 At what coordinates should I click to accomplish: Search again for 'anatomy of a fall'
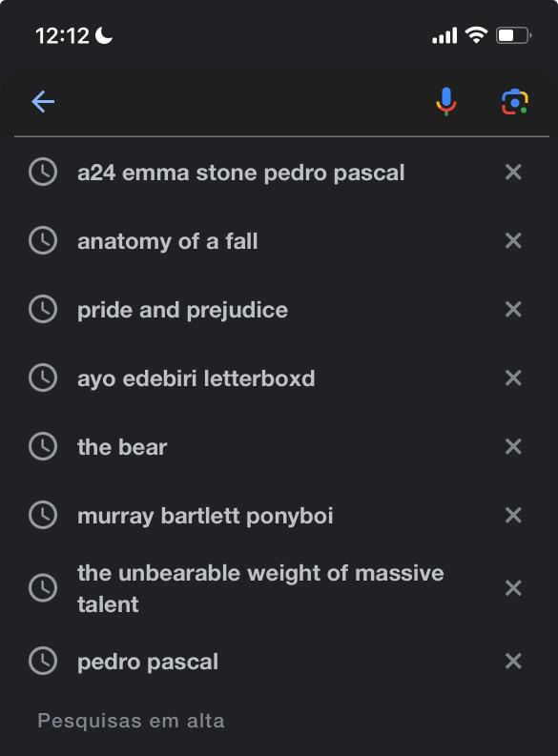(167, 241)
